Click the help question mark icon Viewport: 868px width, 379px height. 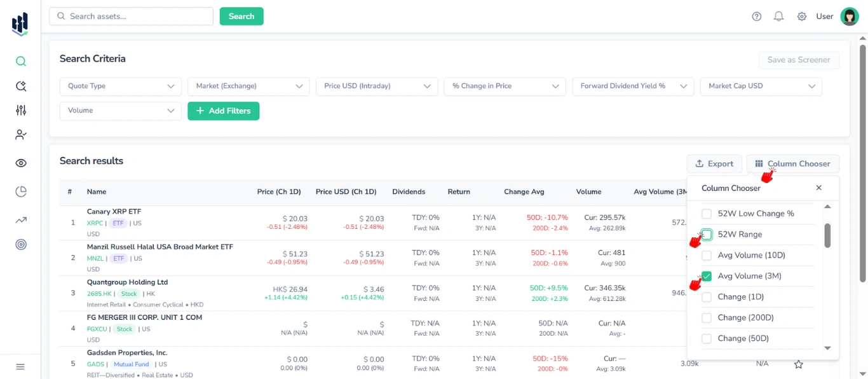[x=756, y=17]
